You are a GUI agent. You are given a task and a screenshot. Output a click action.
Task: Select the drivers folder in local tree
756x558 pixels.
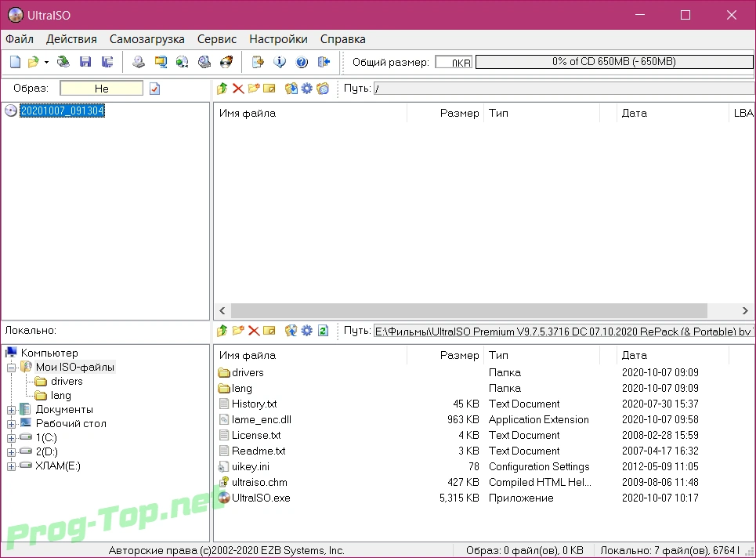click(x=67, y=381)
